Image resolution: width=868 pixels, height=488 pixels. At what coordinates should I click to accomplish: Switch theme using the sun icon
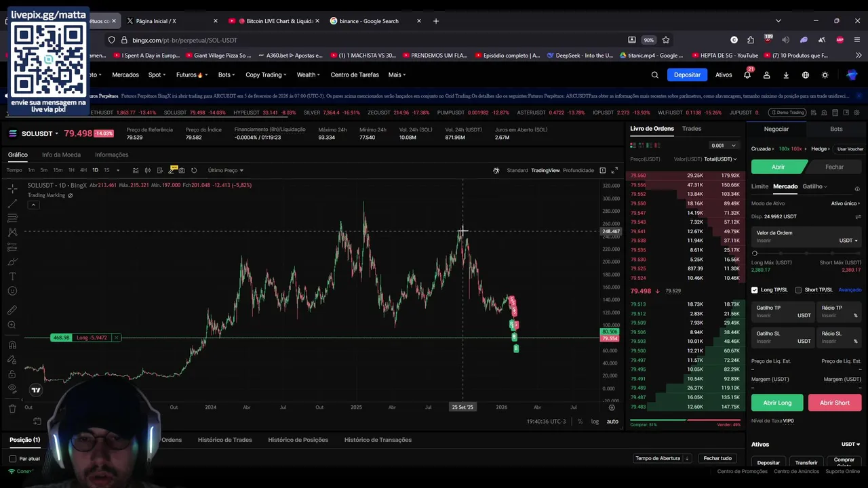825,75
